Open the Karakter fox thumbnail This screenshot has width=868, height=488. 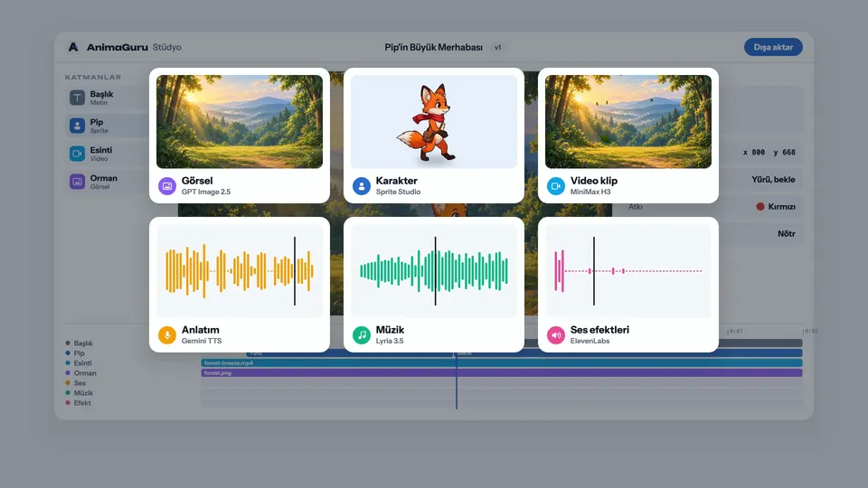(433, 122)
